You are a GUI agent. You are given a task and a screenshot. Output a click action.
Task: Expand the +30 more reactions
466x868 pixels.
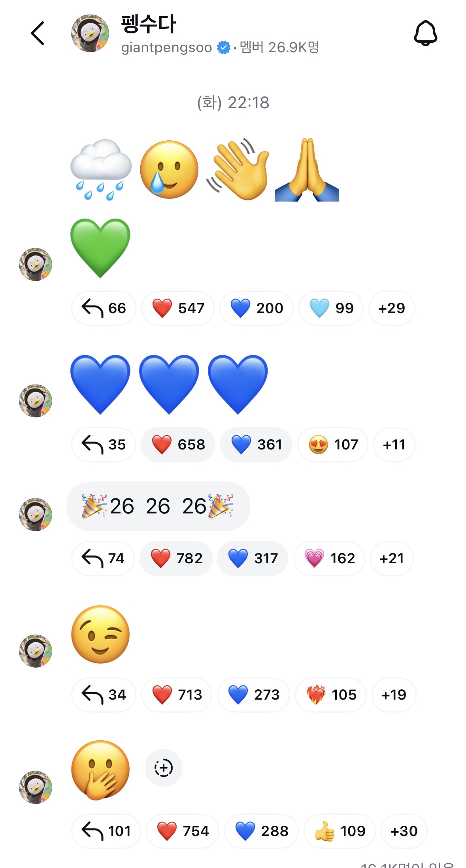coord(404,831)
